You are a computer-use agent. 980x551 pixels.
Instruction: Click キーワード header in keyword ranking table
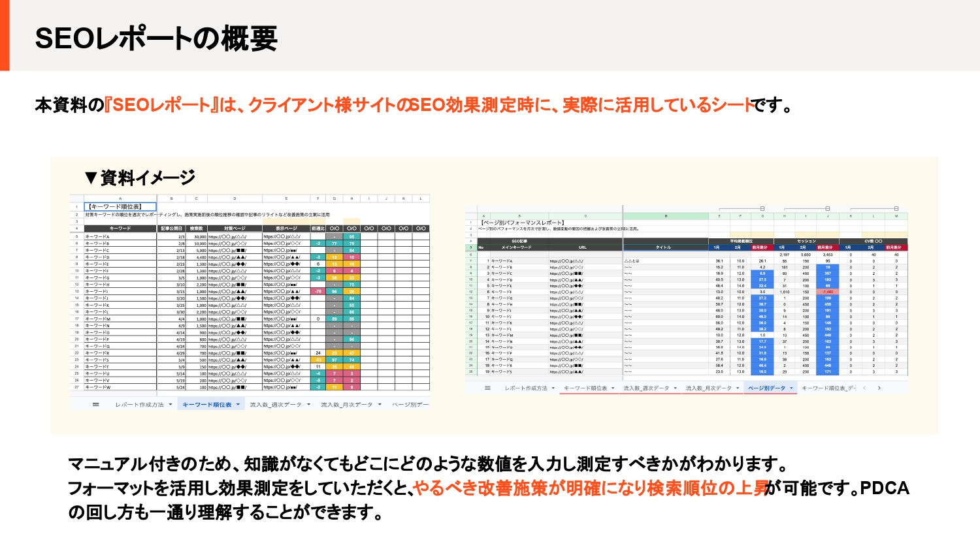click(x=120, y=228)
